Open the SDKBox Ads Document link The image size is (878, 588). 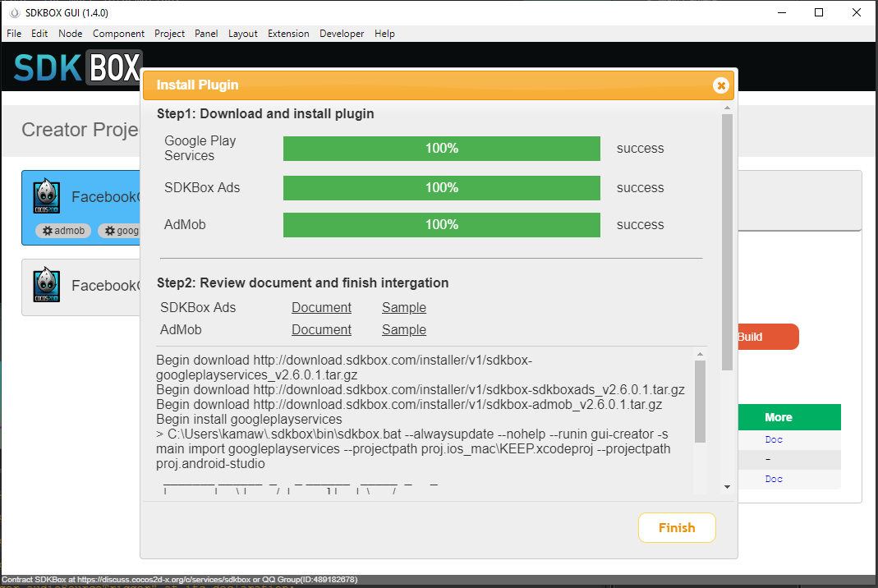(x=321, y=307)
